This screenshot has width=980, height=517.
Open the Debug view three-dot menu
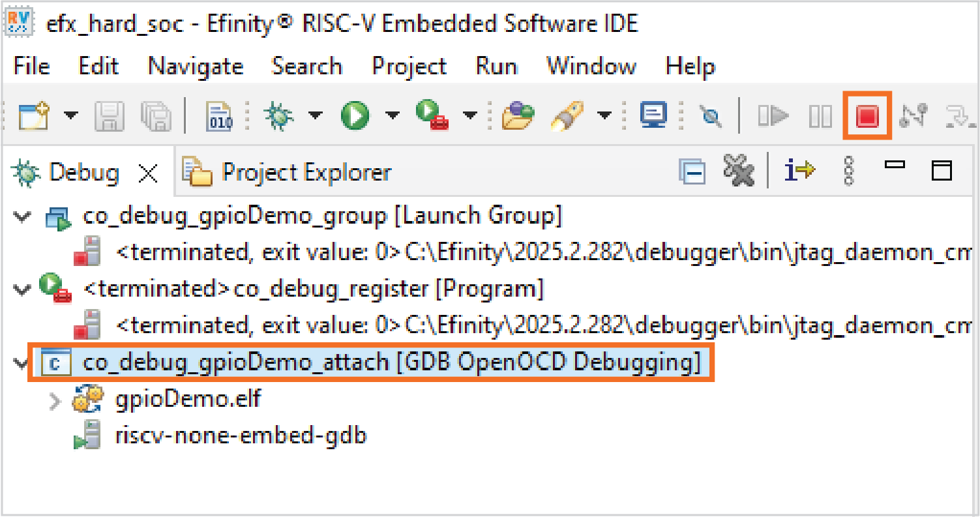(x=848, y=171)
